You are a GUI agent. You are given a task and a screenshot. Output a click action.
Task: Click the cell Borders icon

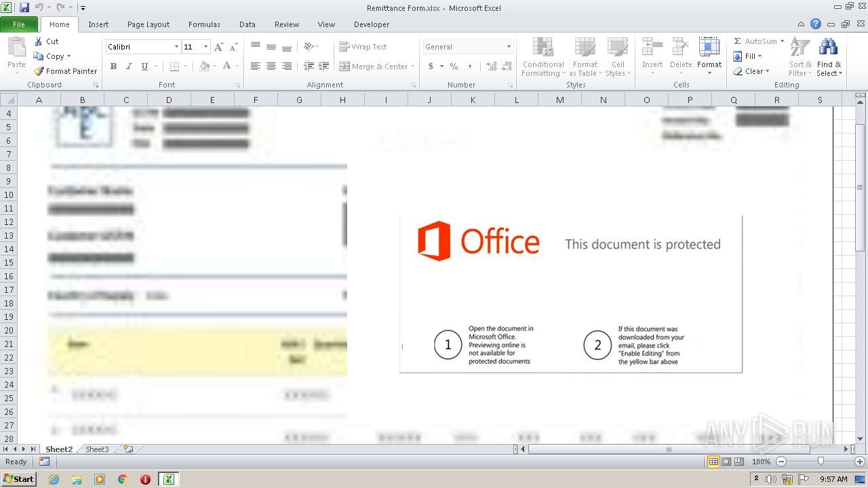(174, 66)
